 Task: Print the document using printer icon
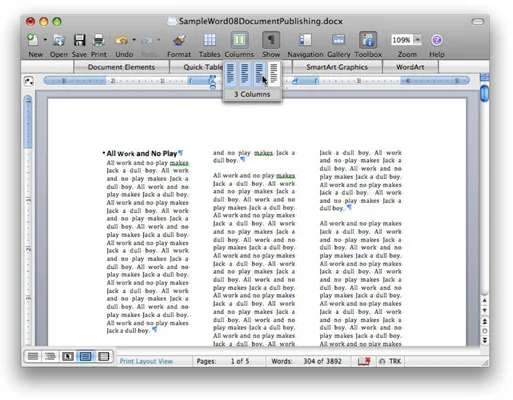point(99,40)
